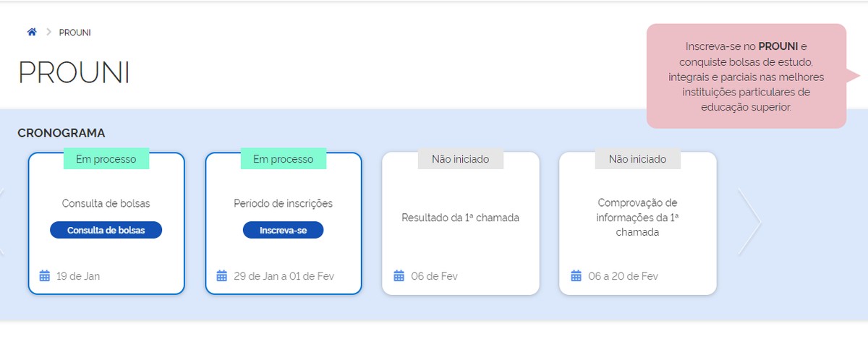Click Não iniciado badge on Comprovação de informações card

[638, 159]
